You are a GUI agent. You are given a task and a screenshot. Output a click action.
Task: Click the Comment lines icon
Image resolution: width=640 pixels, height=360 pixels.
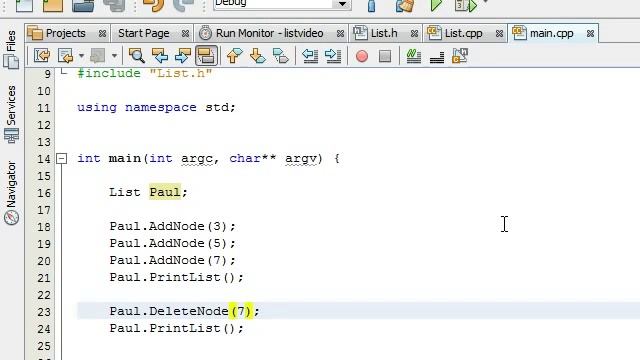[413, 56]
